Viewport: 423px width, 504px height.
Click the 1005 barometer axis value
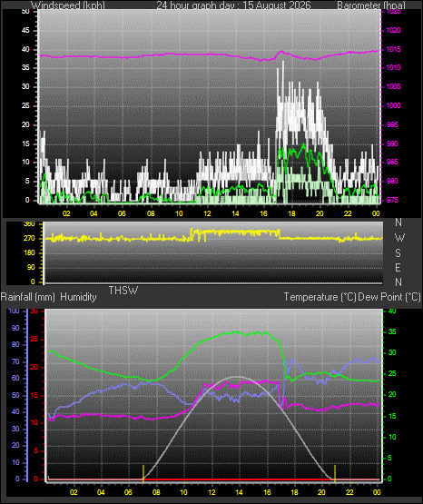coord(393,86)
